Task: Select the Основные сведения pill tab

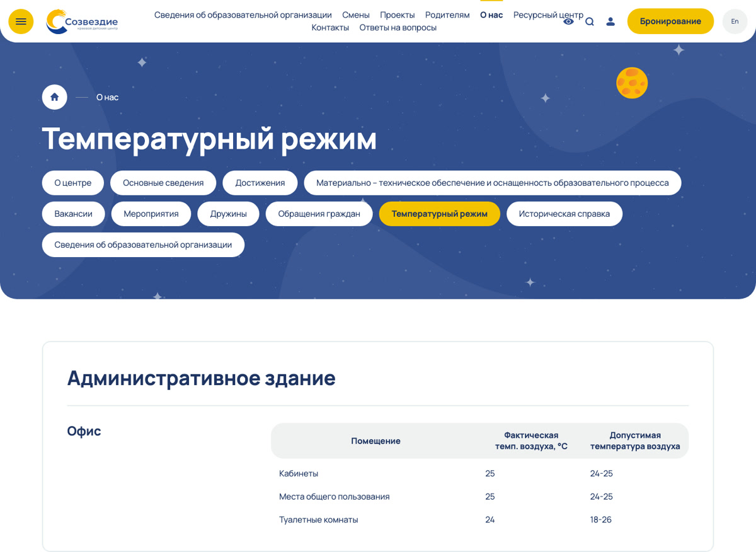Action: (163, 183)
